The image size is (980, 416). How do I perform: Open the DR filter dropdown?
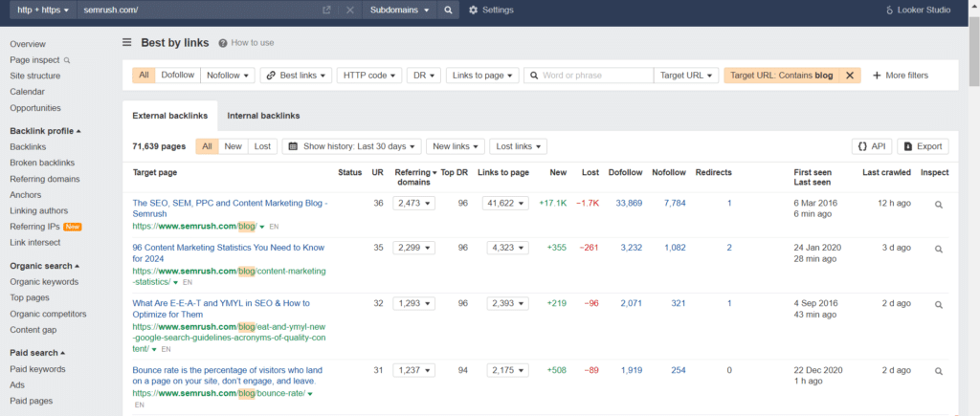424,75
